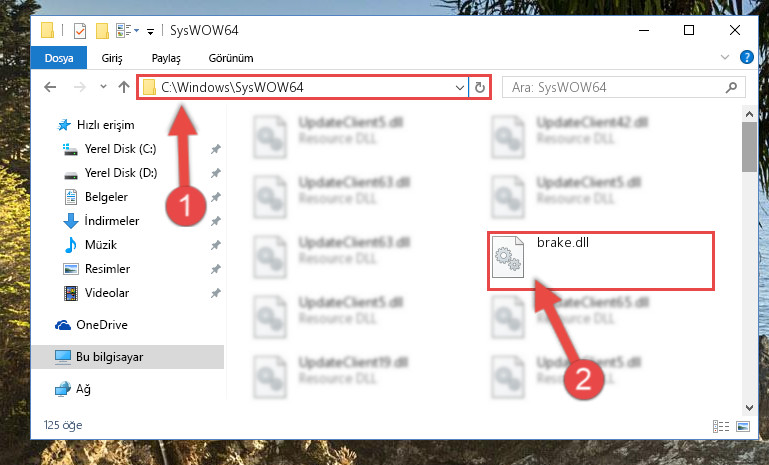769x465 pixels.
Task: Unpin Müzik using its pin icon
Action: [215, 245]
